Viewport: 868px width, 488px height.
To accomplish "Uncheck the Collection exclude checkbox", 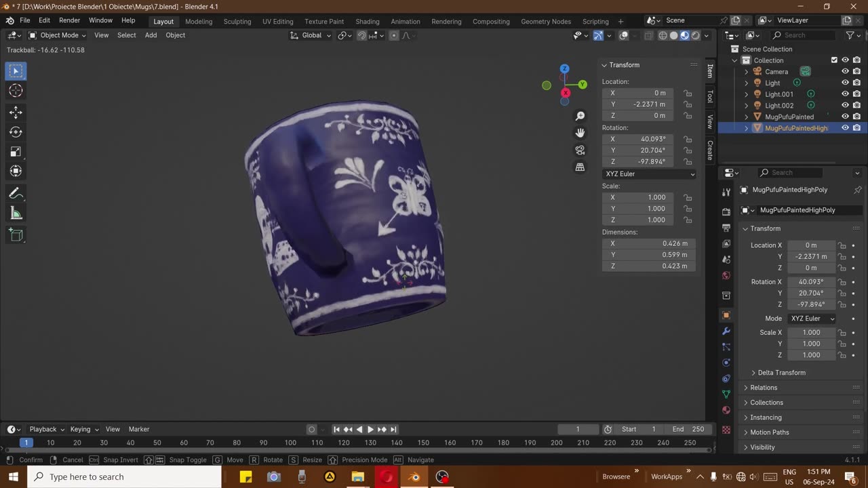I will tap(834, 60).
